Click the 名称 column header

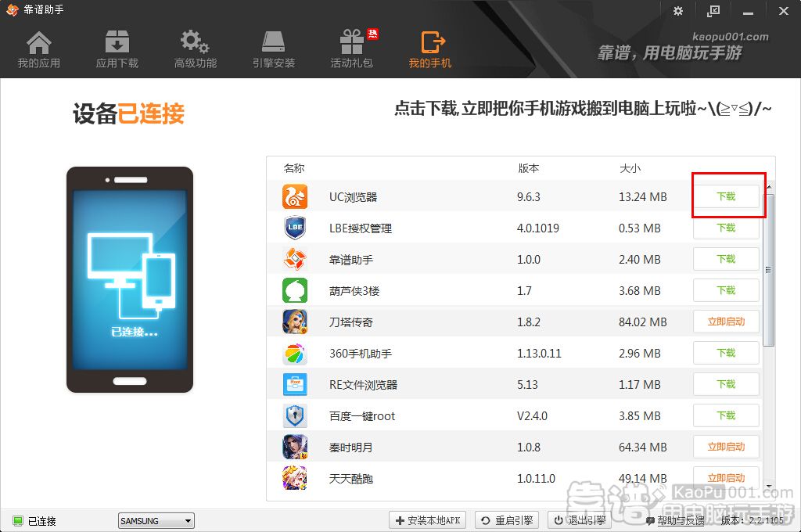(x=294, y=168)
